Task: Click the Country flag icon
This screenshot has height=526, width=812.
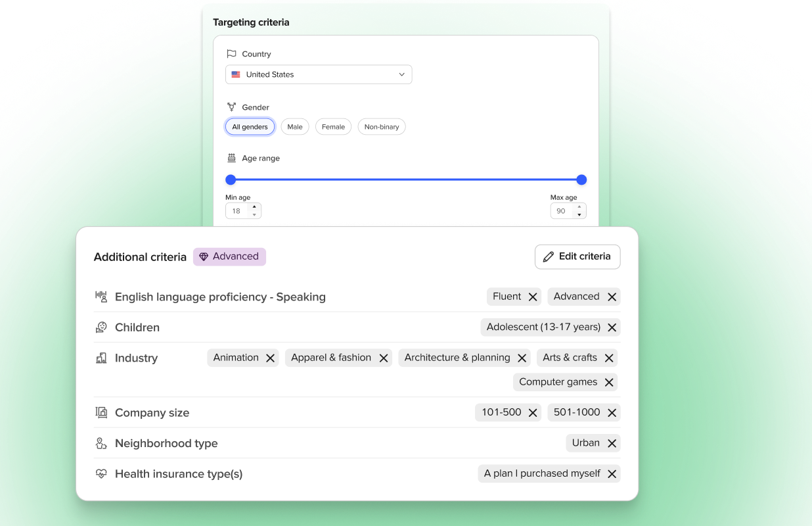Action: tap(231, 54)
